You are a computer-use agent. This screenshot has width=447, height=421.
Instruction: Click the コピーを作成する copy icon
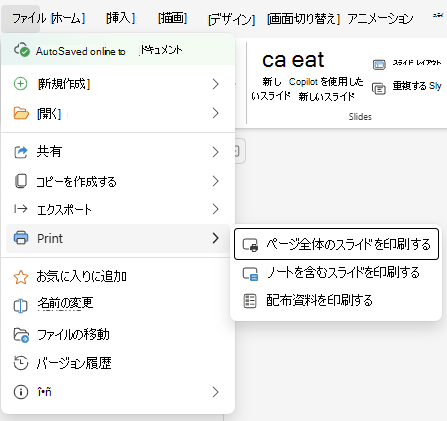click(x=21, y=181)
